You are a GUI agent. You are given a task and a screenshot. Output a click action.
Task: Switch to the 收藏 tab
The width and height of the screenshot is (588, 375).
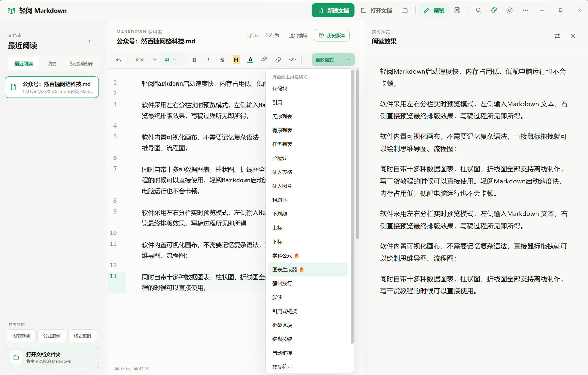[x=51, y=64]
